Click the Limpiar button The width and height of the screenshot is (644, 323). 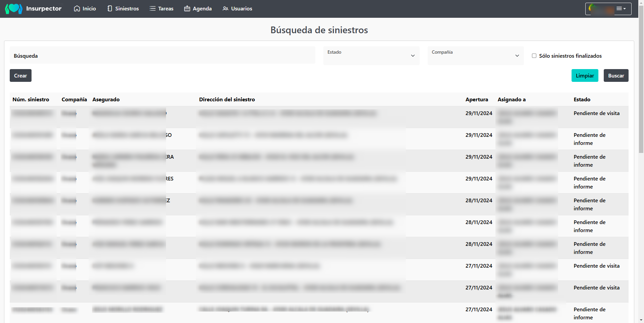(585, 76)
